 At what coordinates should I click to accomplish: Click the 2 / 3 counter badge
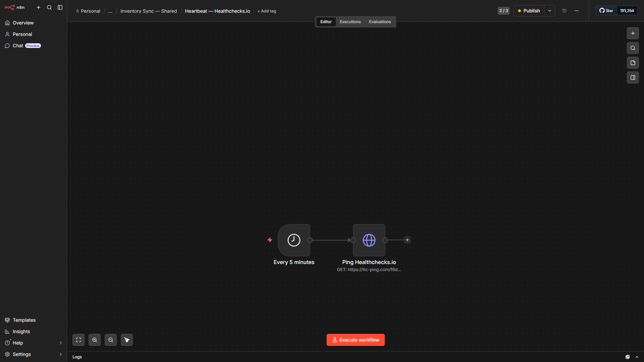click(x=504, y=11)
